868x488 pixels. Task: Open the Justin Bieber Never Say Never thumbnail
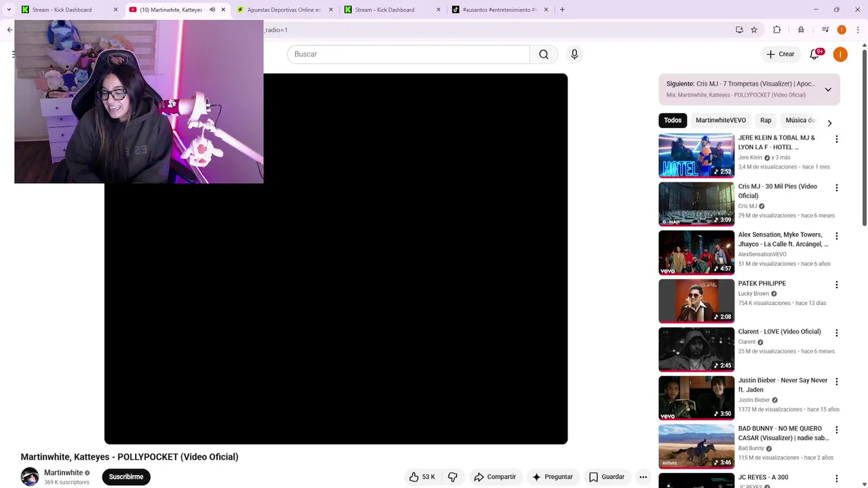coord(696,398)
